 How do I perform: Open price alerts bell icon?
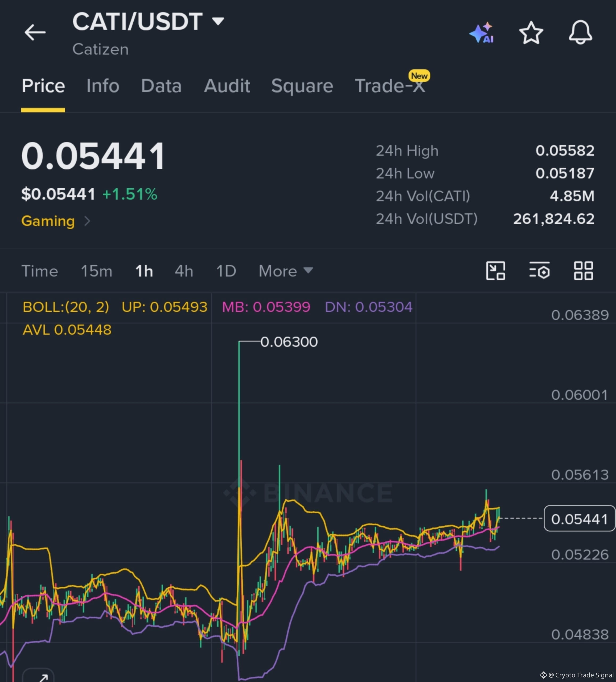pos(581,33)
